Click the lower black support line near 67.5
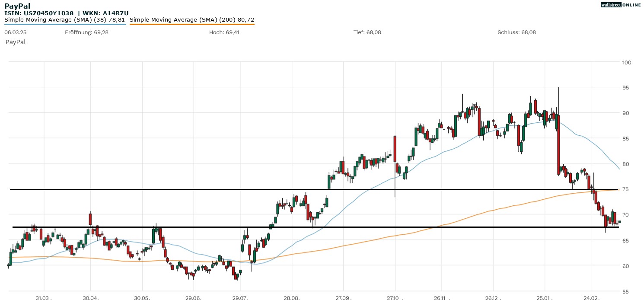This screenshot has width=644, height=300. pos(316,227)
